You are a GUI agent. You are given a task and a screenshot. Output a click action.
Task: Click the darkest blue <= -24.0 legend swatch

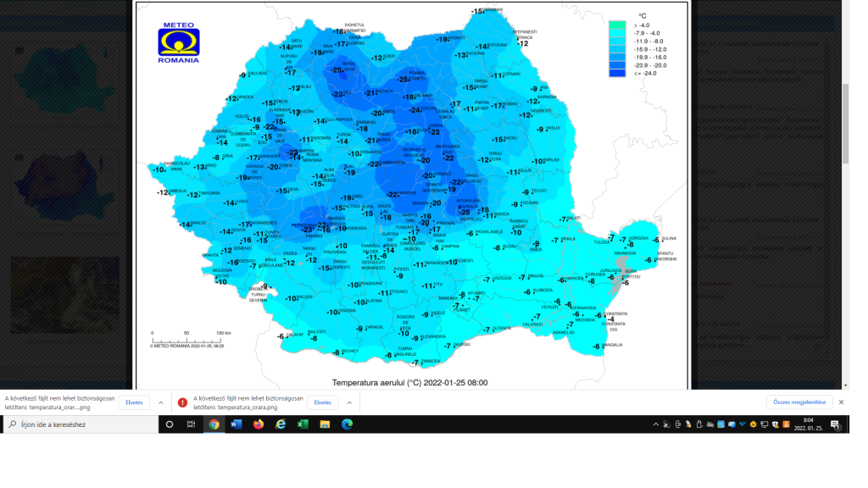pyautogui.click(x=616, y=73)
